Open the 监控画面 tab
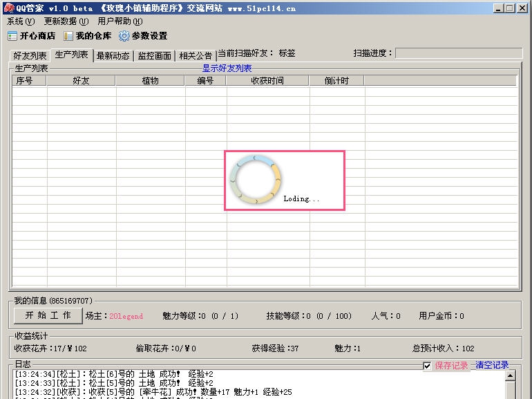 click(154, 56)
